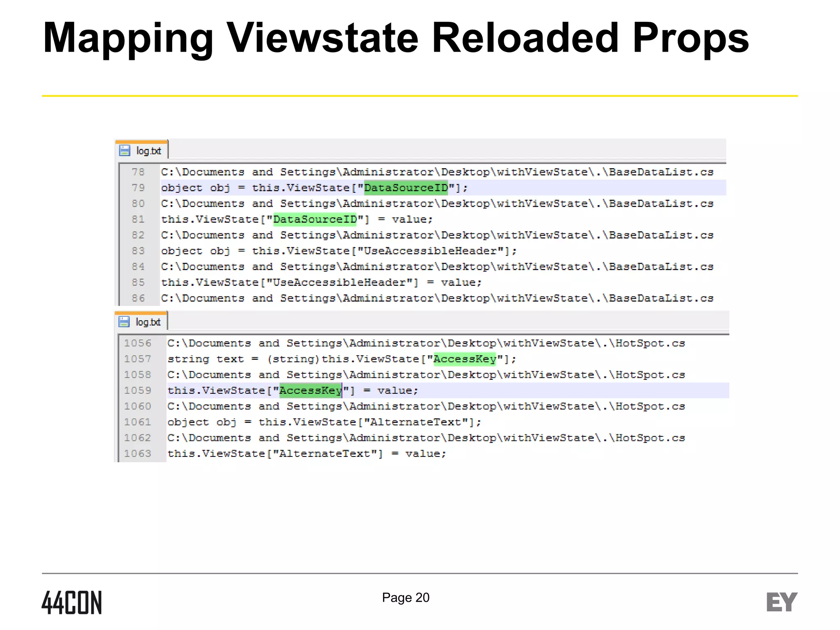840x630 pixels.
Task: Click the save icon on lower log.txt tab
Action: (x=124, y=322)
